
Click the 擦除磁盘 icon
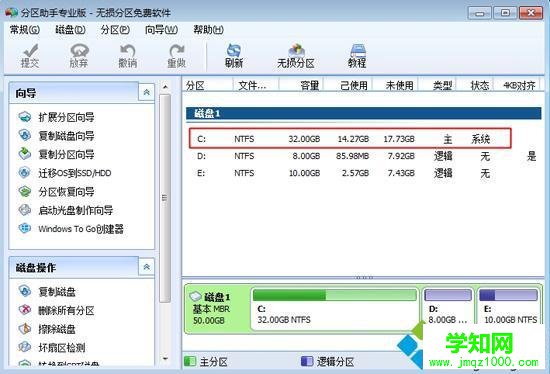point(25,329)
